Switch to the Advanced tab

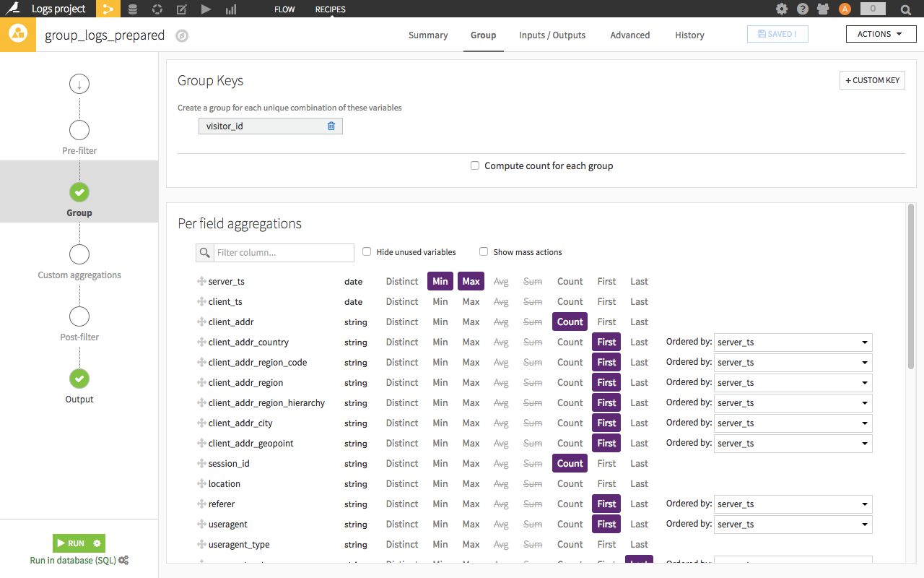click(629, 35)
